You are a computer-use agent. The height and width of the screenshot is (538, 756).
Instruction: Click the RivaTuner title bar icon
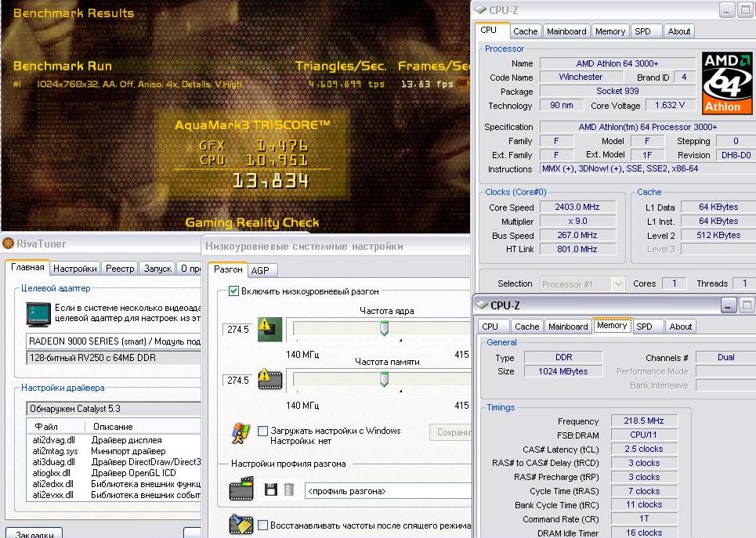point(8,244)
